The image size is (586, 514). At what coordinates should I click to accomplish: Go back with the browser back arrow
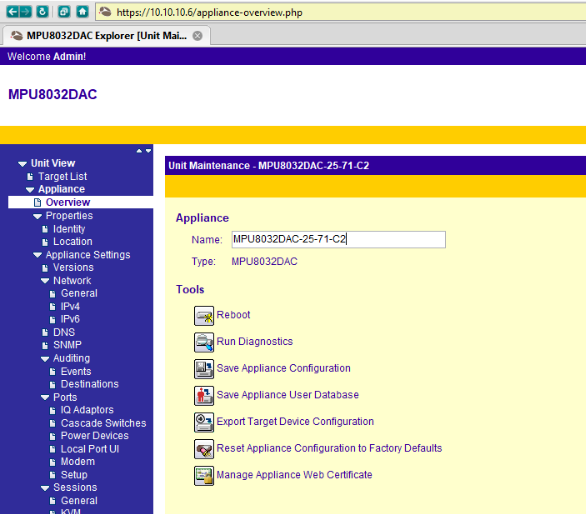pyautogui.click(x=12, y=12)
